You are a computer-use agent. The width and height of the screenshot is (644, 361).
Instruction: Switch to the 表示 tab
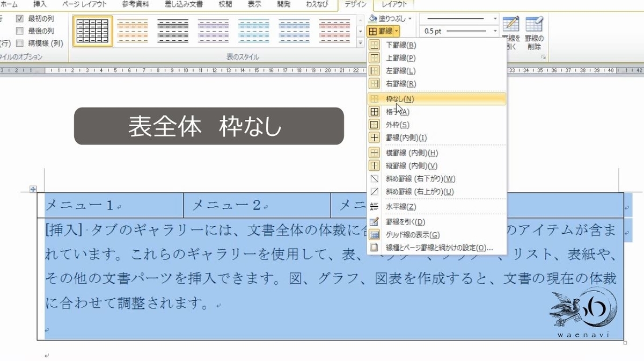coord(254,4)
